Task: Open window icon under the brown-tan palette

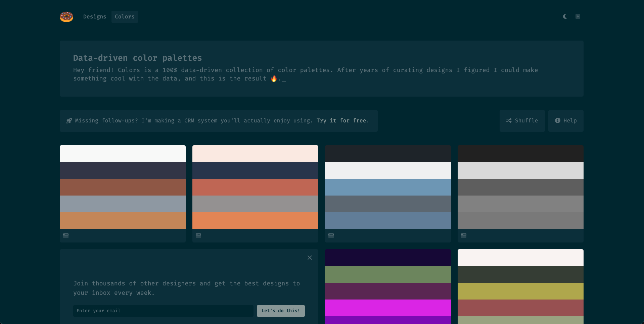Action: click(66, 236)
